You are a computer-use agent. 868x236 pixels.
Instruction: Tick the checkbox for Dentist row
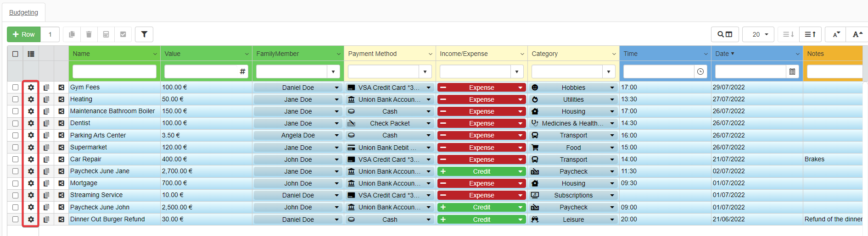(15, 123)
